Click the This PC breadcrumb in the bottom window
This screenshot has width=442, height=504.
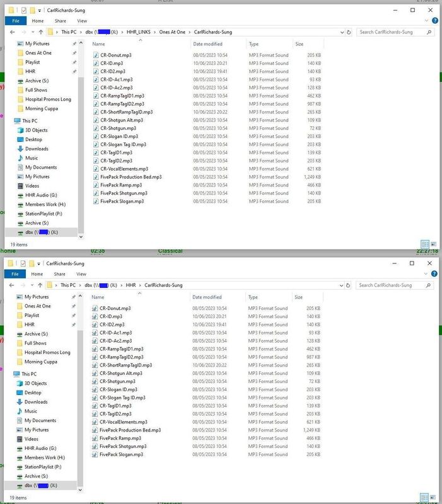click(x=68, y=285)
